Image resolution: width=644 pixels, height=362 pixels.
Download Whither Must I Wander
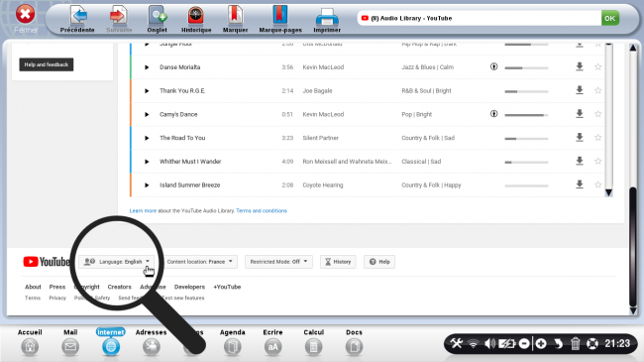(580, 161)
